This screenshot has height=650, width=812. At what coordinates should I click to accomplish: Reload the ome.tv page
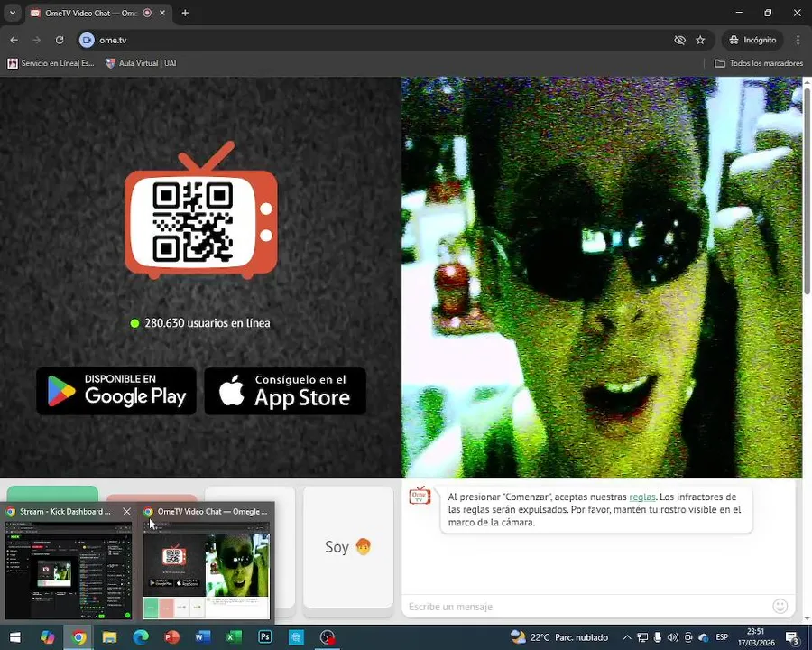click(60, 40)
